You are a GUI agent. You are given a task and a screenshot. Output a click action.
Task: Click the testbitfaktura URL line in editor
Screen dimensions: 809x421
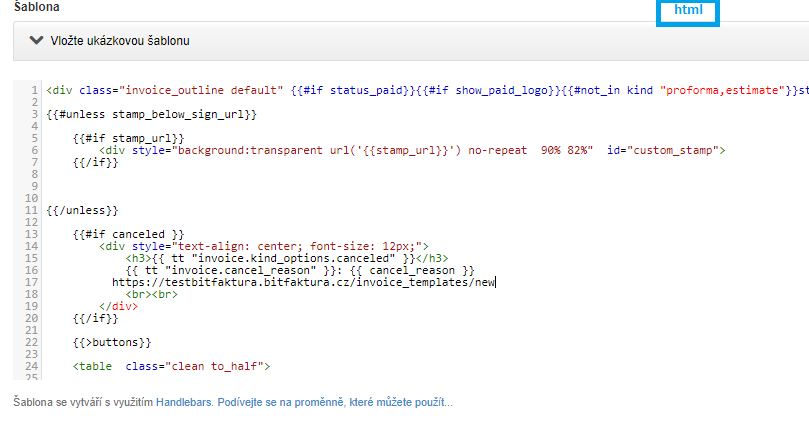click(303, 282)
